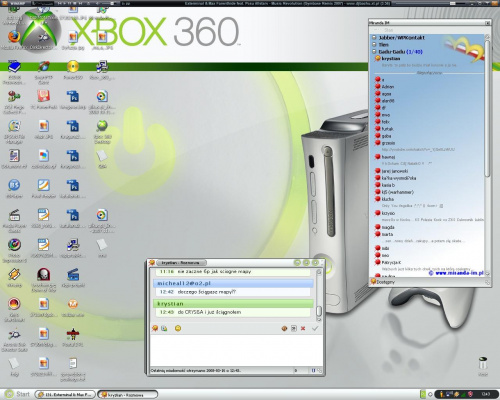Click the brown icon left of red X
Viewport: 500px width, 400px height.
tap(284, 328)
